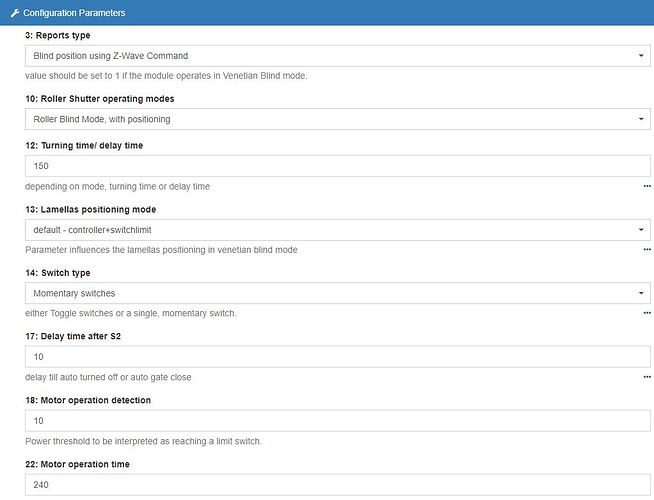Click the Motor operation time field showing 240
Viewport: 654px width, 500px height.
(x=337, y=485)
